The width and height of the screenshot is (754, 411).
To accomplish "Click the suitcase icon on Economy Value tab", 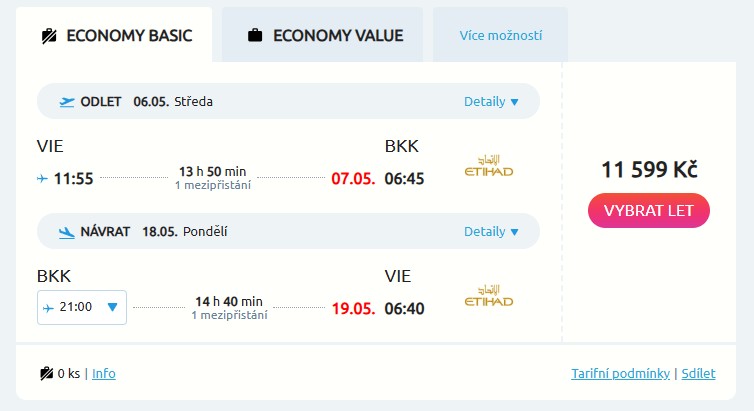I will 255,36.
